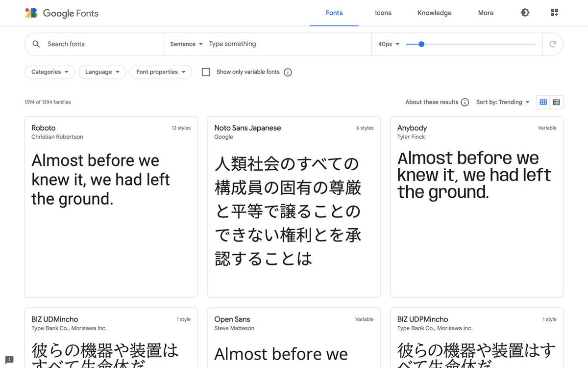Open the Open Sans font card
588x368 pixels.
[x=294, y=338]
